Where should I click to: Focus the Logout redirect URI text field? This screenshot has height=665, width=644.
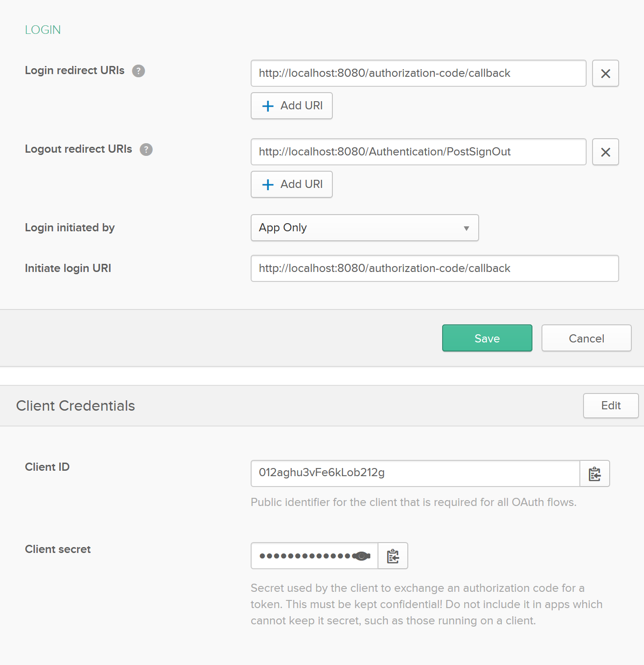[x=418, y=152]
